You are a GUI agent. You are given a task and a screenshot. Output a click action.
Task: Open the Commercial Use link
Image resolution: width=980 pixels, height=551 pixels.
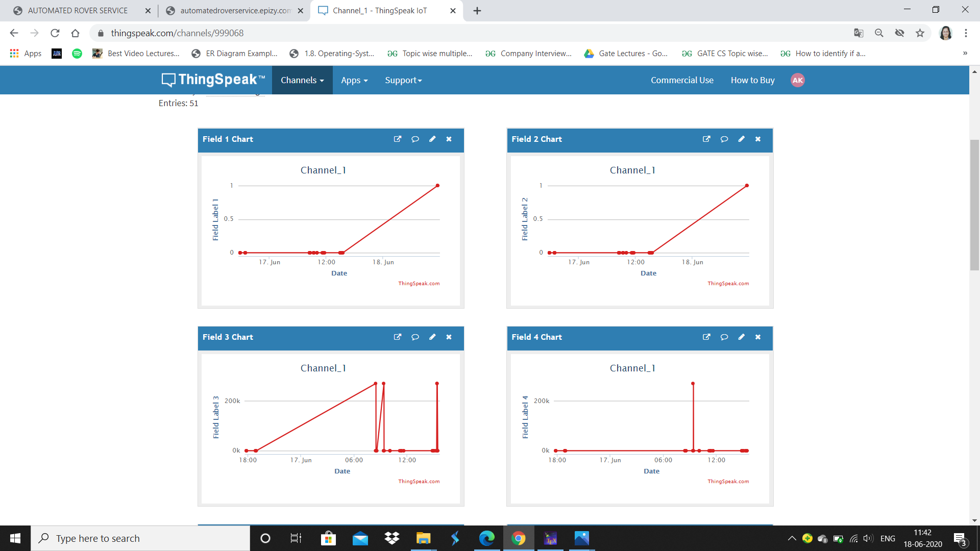tap(682, 80)
